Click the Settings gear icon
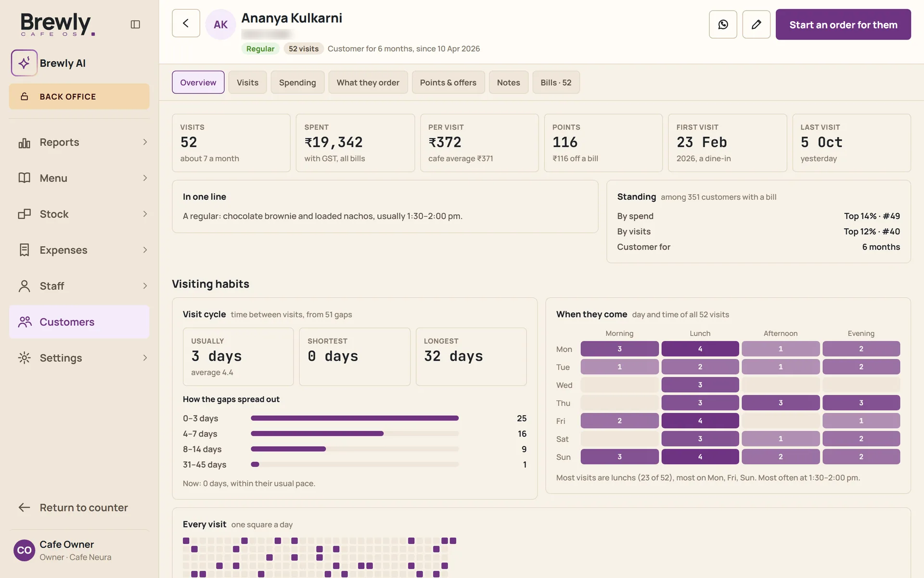 24,358
